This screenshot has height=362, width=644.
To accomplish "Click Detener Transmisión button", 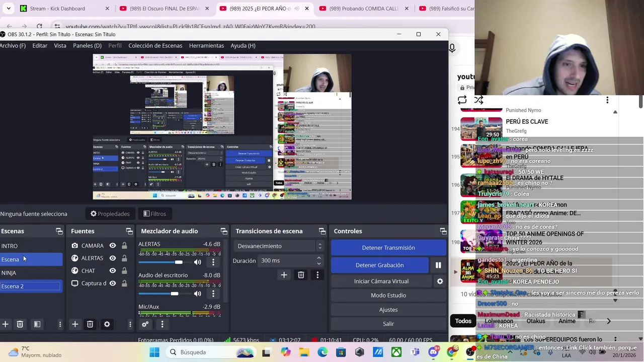I will coord(388,247).
